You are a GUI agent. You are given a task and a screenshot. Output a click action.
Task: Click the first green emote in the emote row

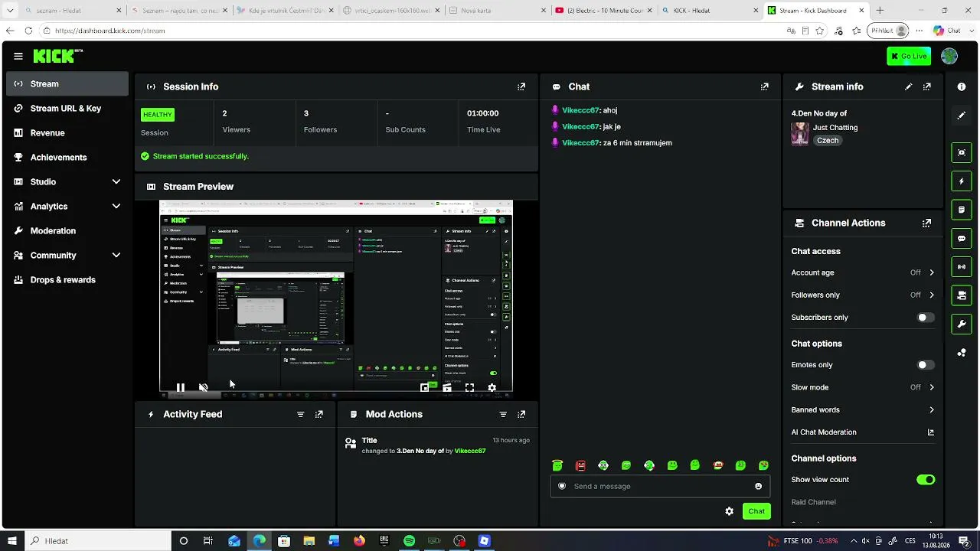click(557, 465)
